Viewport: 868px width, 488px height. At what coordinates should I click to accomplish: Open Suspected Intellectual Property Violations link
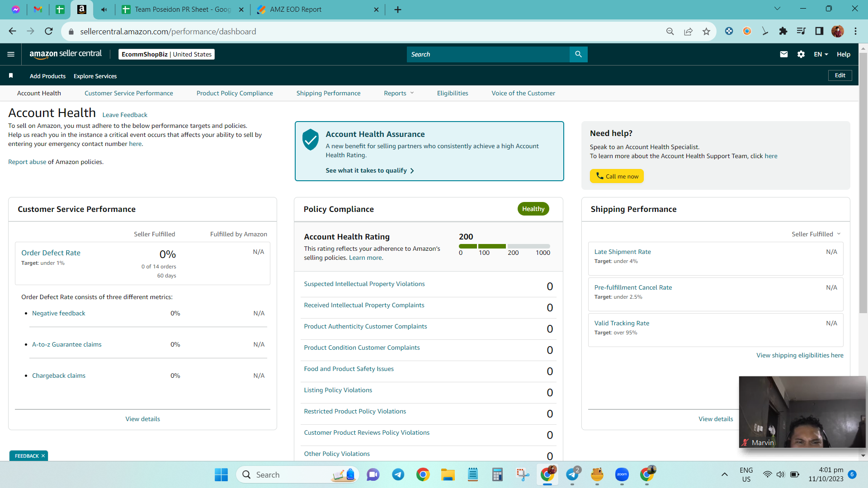[364, 284]
